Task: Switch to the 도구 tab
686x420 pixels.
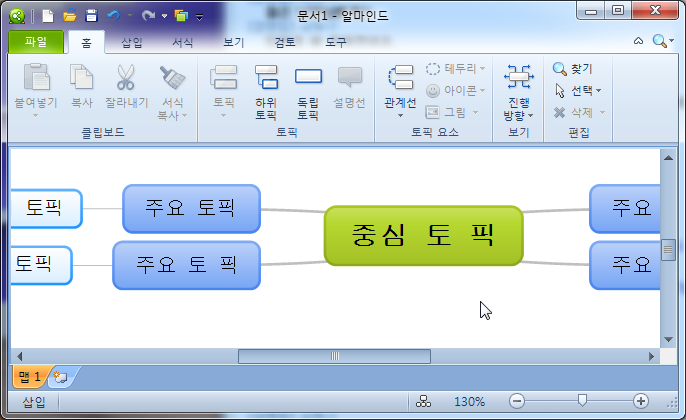Action: point(336,42)
